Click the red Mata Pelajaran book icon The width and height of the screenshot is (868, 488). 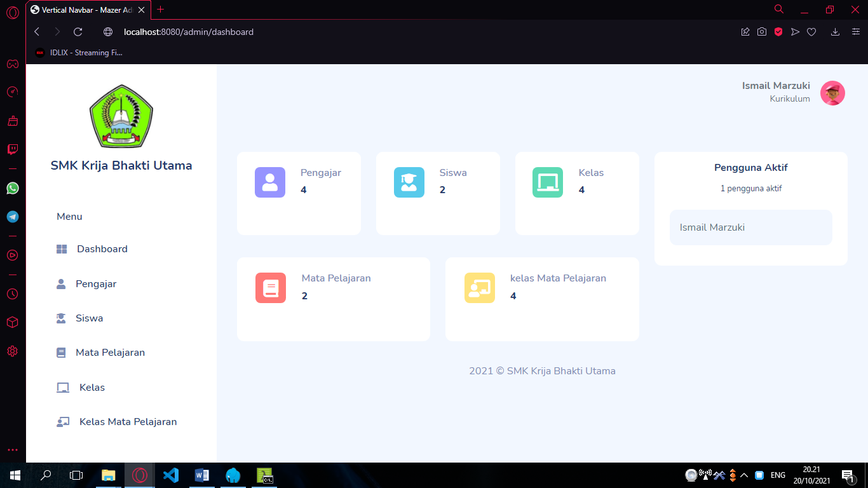pyautogui.click(x=271, y=288)
